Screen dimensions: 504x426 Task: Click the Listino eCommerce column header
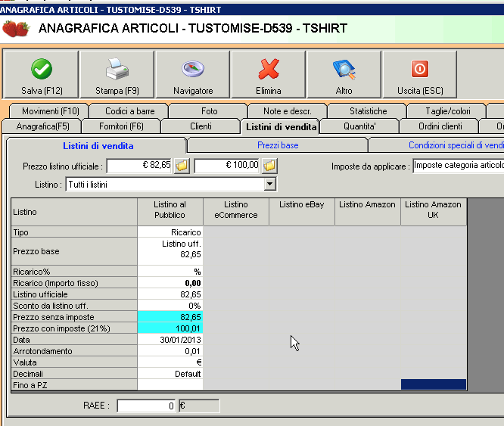pos(235,210)
